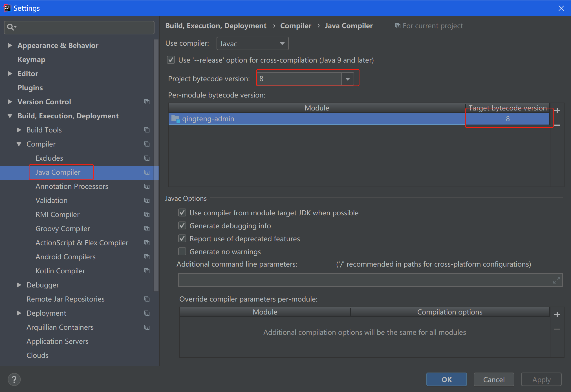Click expand icon in additional parameters field
571x392 pixels.
click(x=556, y=280)
